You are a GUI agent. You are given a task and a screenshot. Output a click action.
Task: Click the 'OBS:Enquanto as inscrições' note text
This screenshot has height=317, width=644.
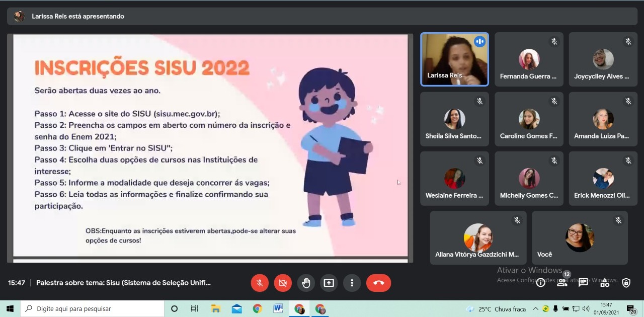191,235
